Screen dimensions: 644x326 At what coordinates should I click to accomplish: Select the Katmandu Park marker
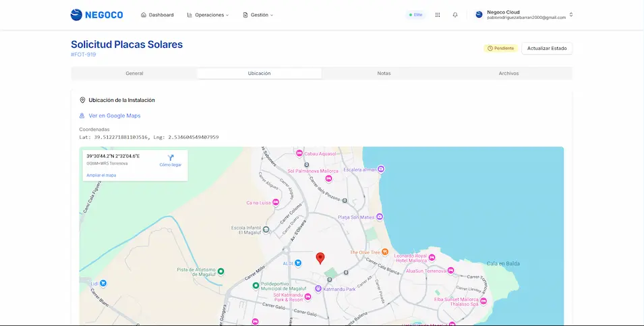[x=318, y=289]
